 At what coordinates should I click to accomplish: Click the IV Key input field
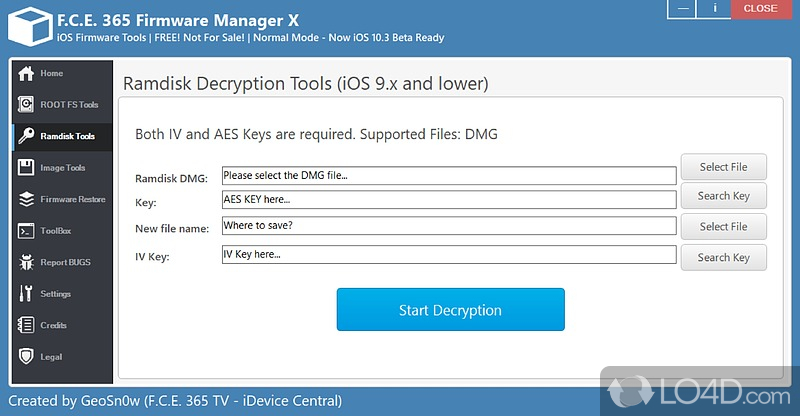coord(448,255)
